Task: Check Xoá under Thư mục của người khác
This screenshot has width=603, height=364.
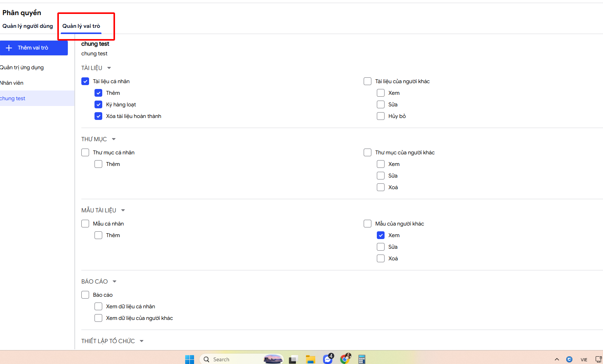Action: tap(381, 187)
